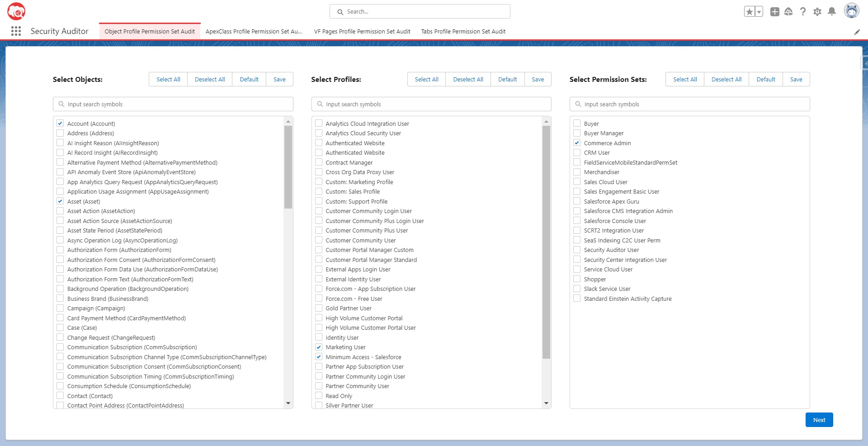Screen dimensions: 868x446
Task: Click Default for Objects
Action: coord(249,79)
